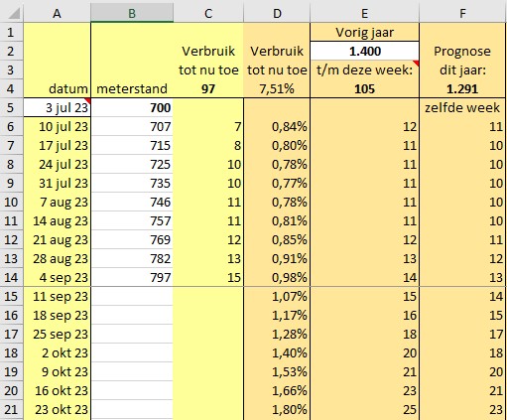Click the start date cell 3 jul 23

57,107
